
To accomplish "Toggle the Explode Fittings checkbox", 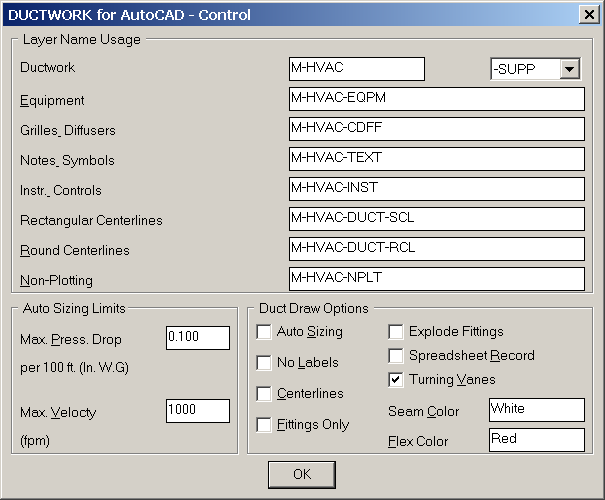I will [x=396, y=332].
